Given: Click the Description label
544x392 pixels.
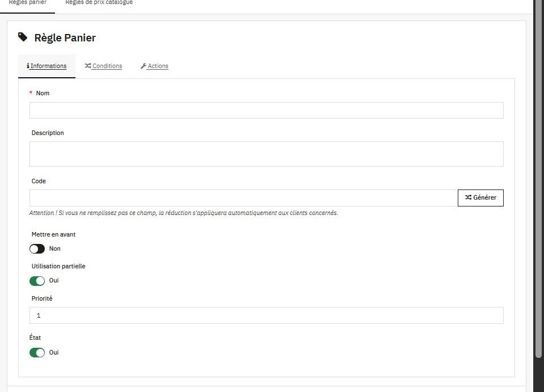Looking at the screenshot, I should 48,133.
